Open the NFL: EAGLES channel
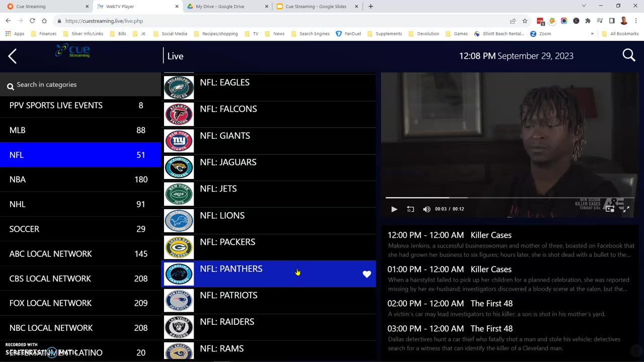This screenshot has width=644, height=362. (268, 87)
